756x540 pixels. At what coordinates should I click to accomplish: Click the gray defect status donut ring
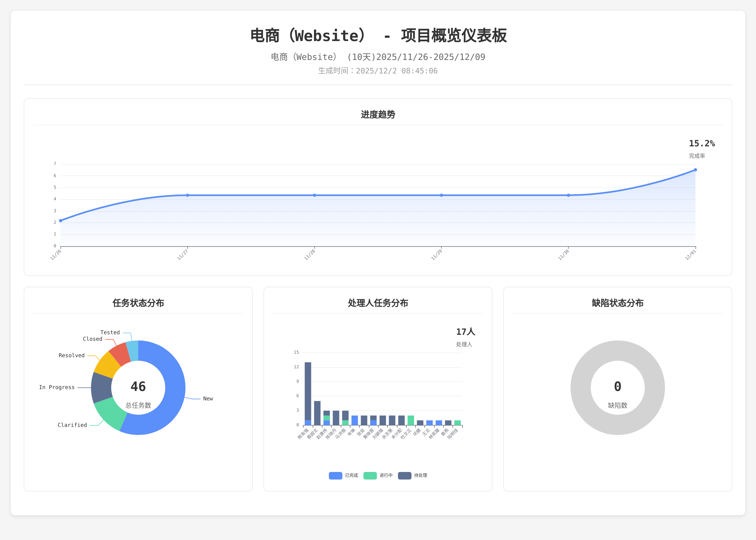click(x=580, y=387)
